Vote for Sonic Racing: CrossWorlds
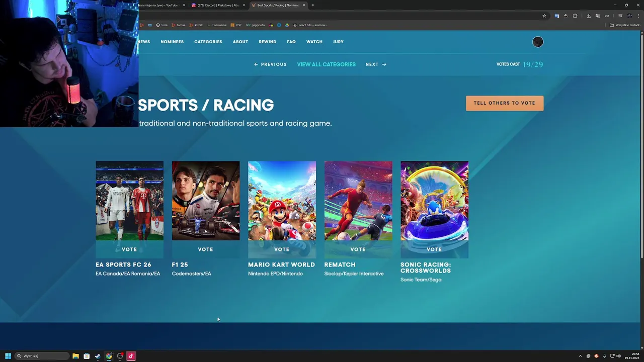 434,249
